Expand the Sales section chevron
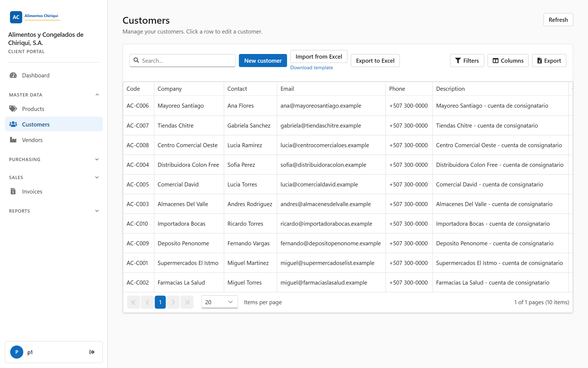The height and width of the screenshot is (368, 588). pyautogui.click(x=97, y=177)
